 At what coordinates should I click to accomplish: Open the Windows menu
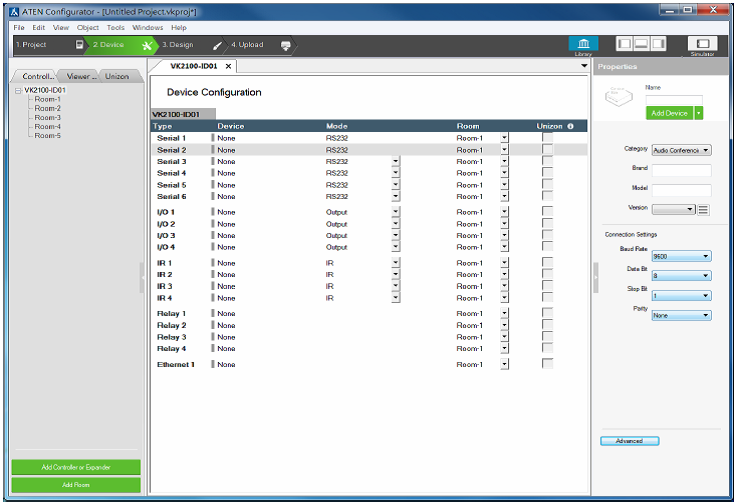pos(147,28)
